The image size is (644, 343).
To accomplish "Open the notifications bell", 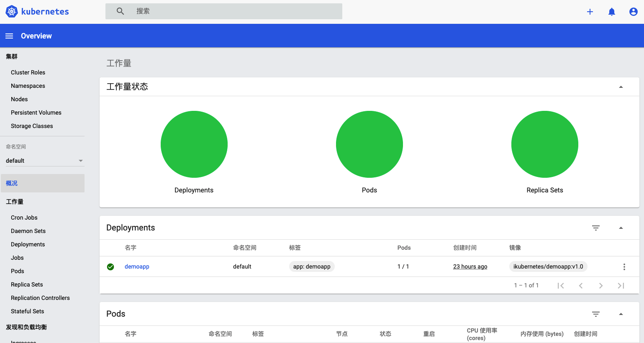I will pyautogui.click(x=611, y=12).
